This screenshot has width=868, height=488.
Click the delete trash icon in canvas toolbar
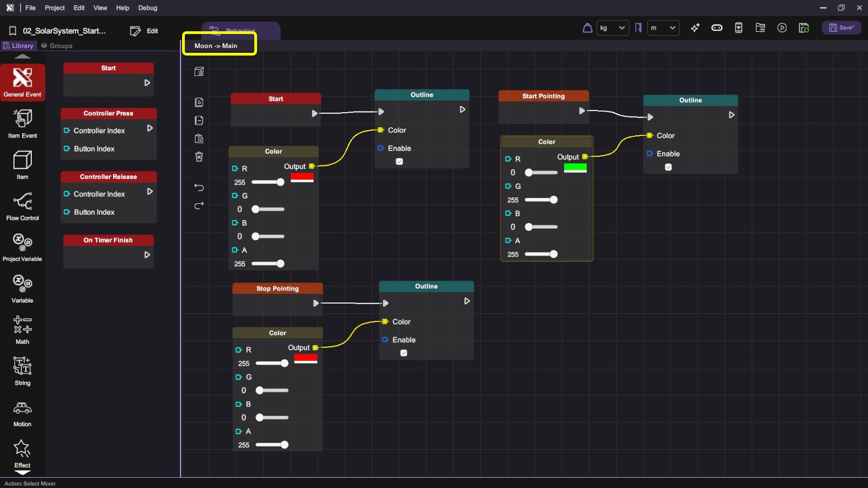[x=199, y=157]
